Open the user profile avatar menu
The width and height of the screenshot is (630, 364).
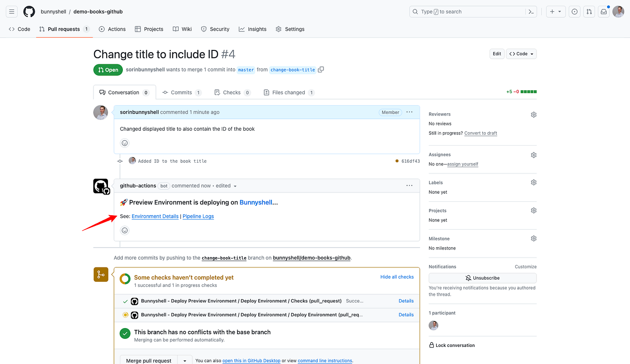click(x=618, y=12)
